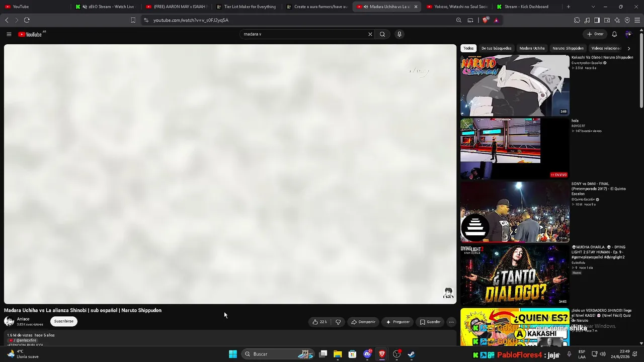Start voice search with microphone

(399, 34)
